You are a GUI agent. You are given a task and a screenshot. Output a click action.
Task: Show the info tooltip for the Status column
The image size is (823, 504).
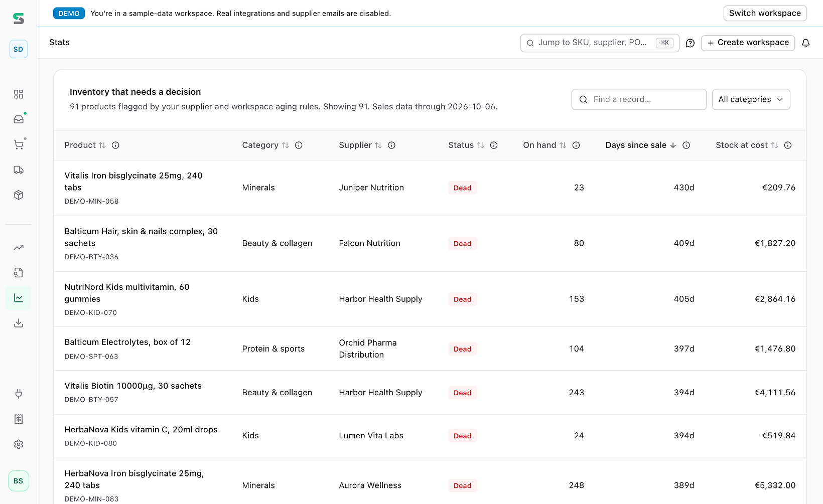494,145
